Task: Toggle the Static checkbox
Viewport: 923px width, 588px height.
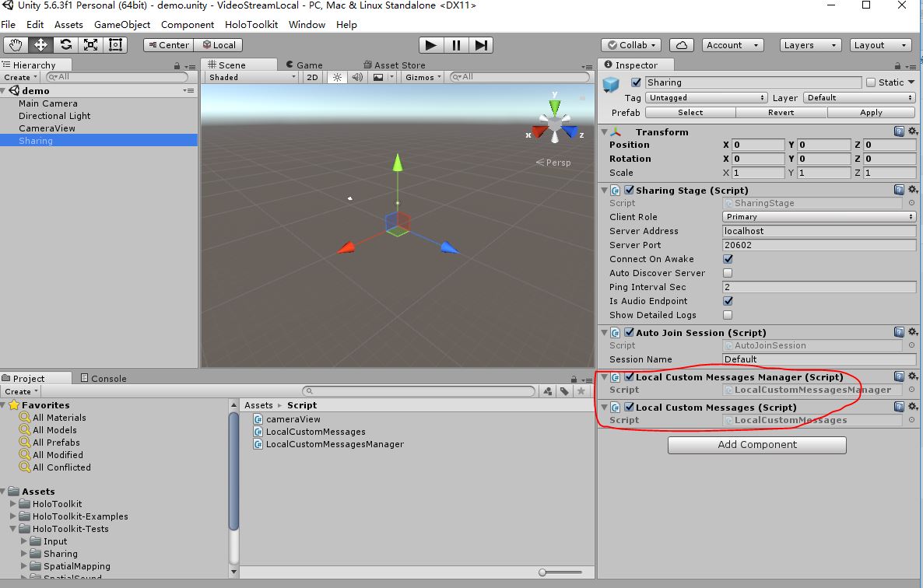Action: [x=871, y=82]
